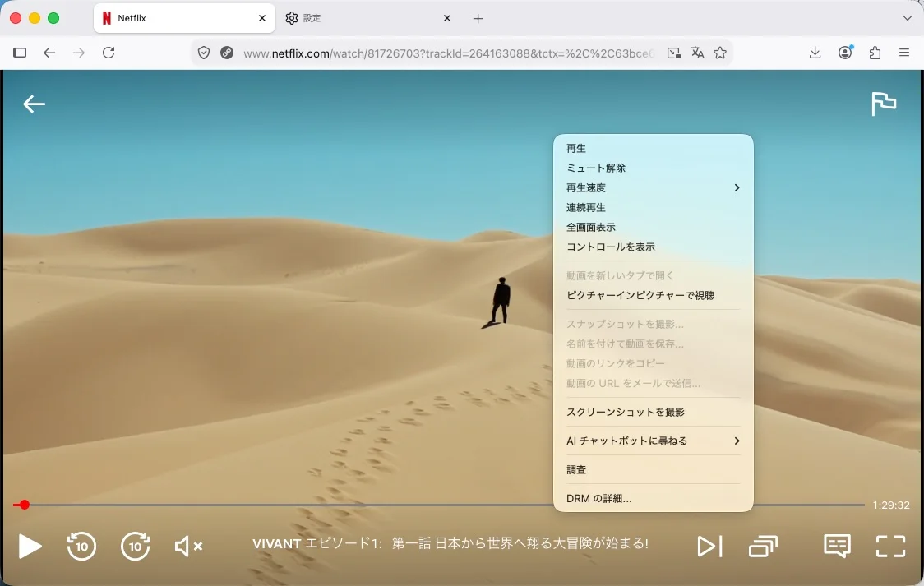Choose ミュート解除 from context menu

653,168
